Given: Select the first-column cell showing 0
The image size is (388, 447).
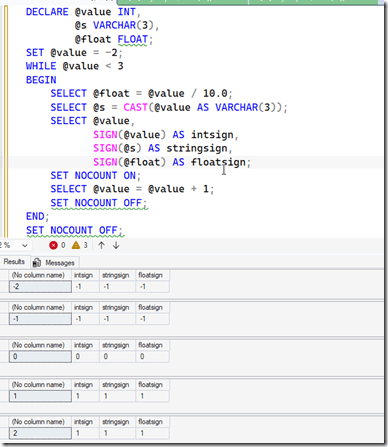Looking at the screenshot, I should 40,357.
